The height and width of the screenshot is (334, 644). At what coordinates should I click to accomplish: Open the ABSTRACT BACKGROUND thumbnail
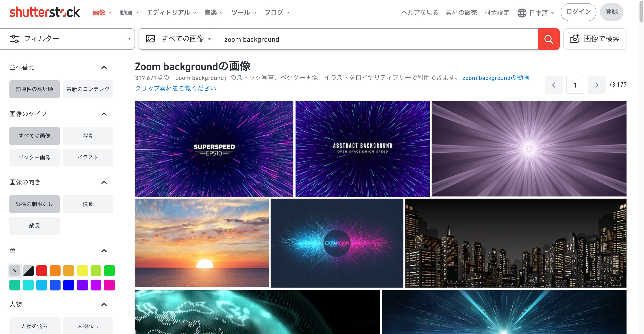(x=363, y=149)
